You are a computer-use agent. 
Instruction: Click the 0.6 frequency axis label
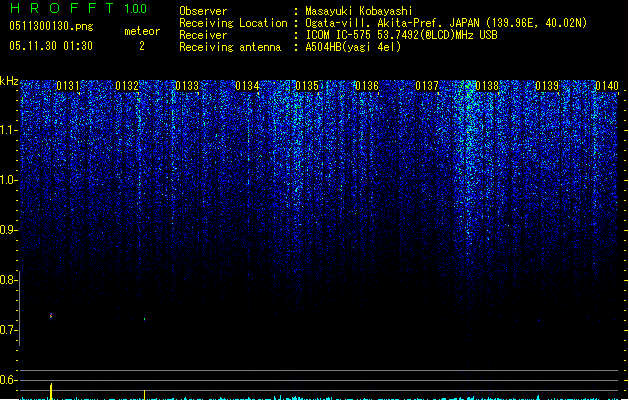coord(8,380)
